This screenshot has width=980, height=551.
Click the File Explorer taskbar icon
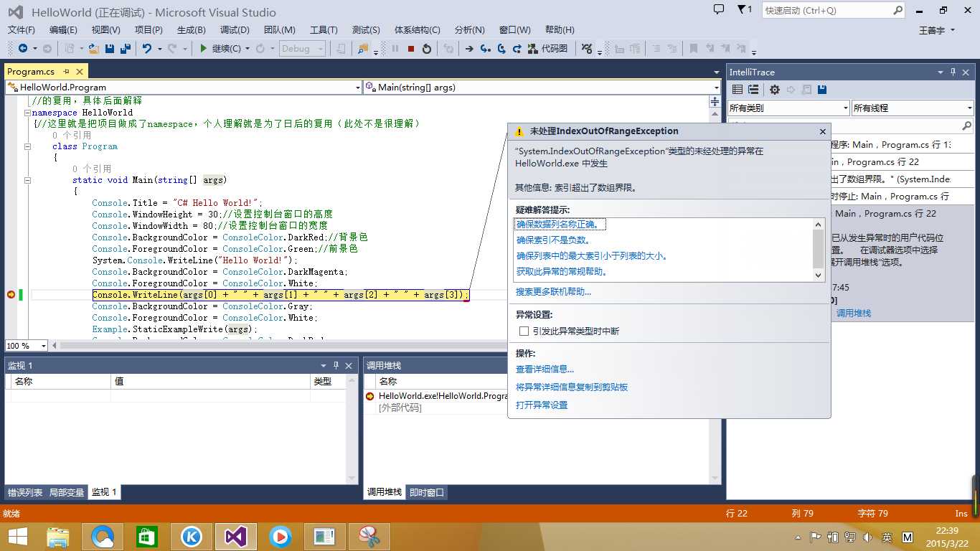58,536
